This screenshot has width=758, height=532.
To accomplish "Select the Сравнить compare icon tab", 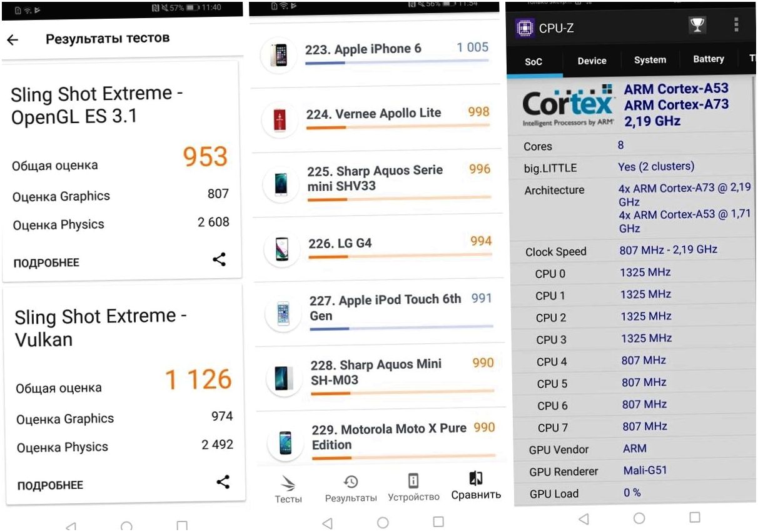I will [x=476, y=479].
